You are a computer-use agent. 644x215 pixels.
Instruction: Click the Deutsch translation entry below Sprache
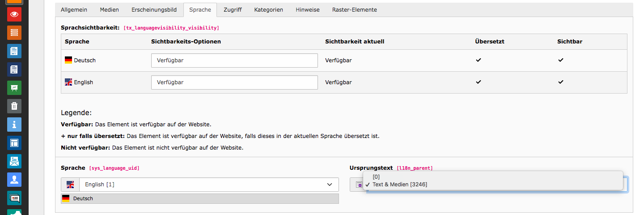(x=200, y=198)
